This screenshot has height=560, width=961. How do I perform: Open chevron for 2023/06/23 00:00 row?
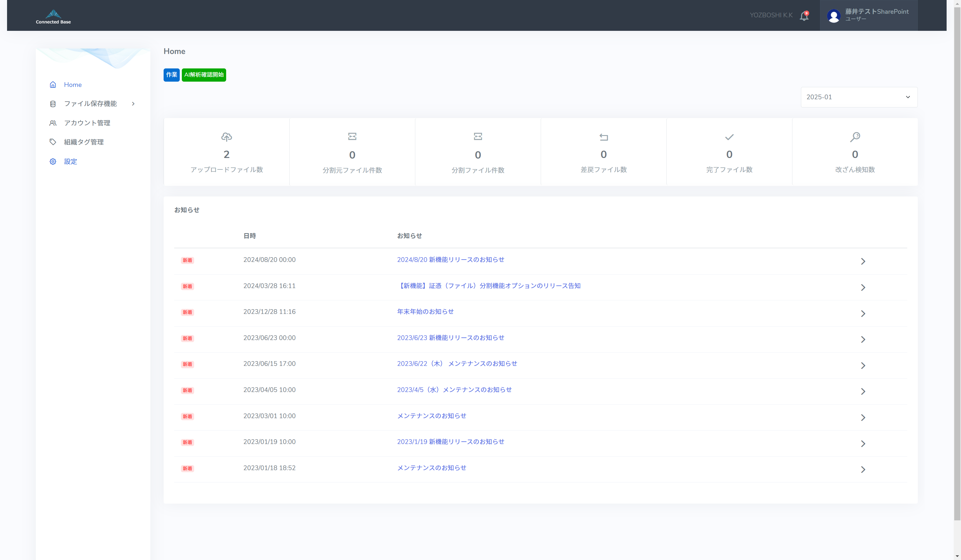(x=863, y=339)
